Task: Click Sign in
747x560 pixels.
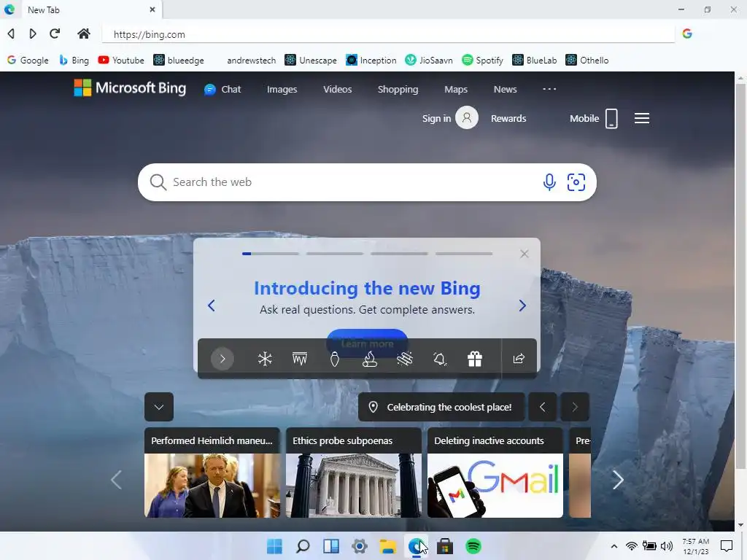Action: pos(436,119)
